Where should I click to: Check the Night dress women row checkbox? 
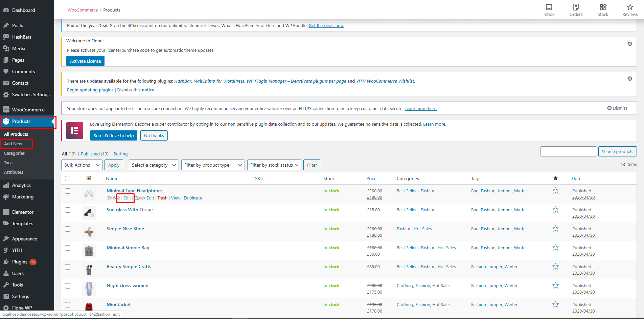click(x=68, y=286)
